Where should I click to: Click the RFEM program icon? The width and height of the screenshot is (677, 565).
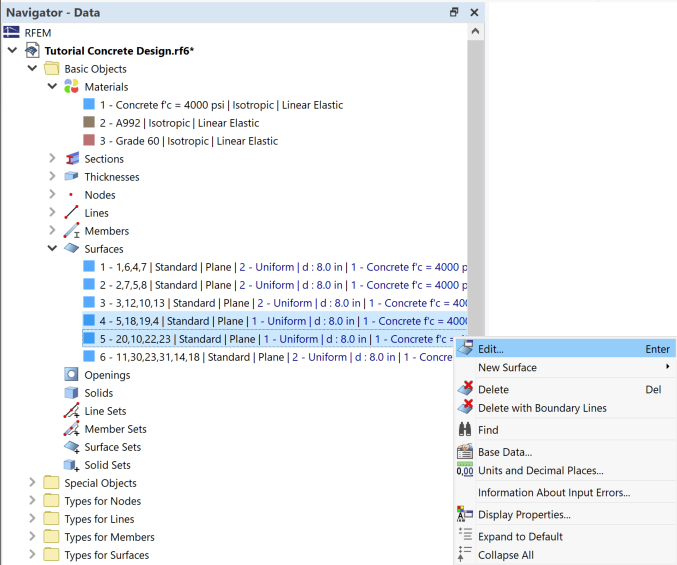(x=11, y=32)
